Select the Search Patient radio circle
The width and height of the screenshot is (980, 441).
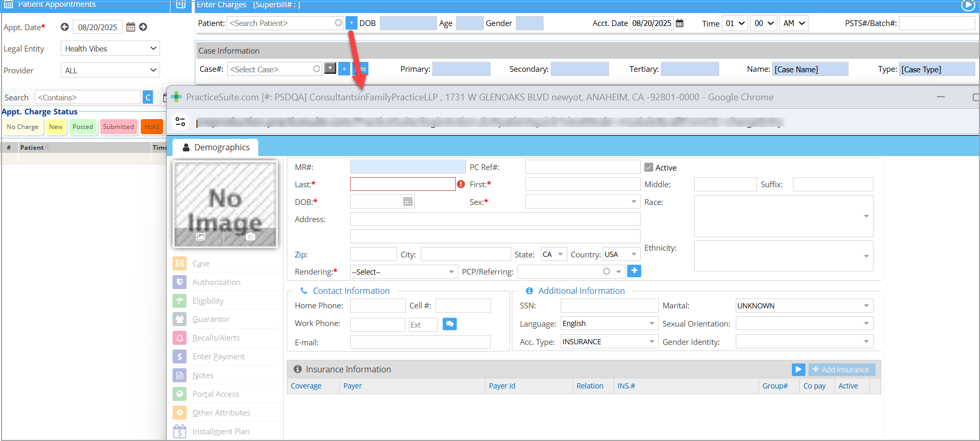pos(338,23)
